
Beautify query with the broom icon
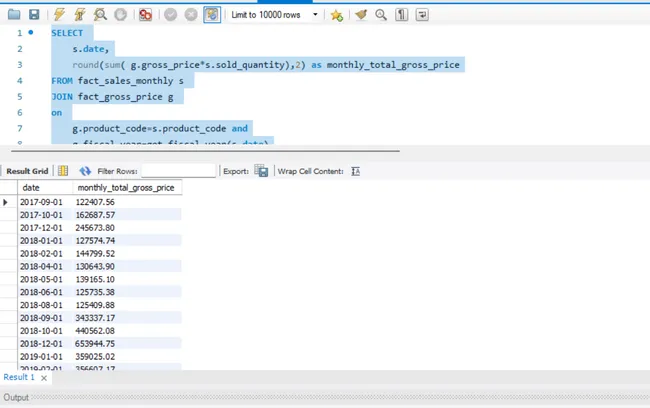(359, 15)
